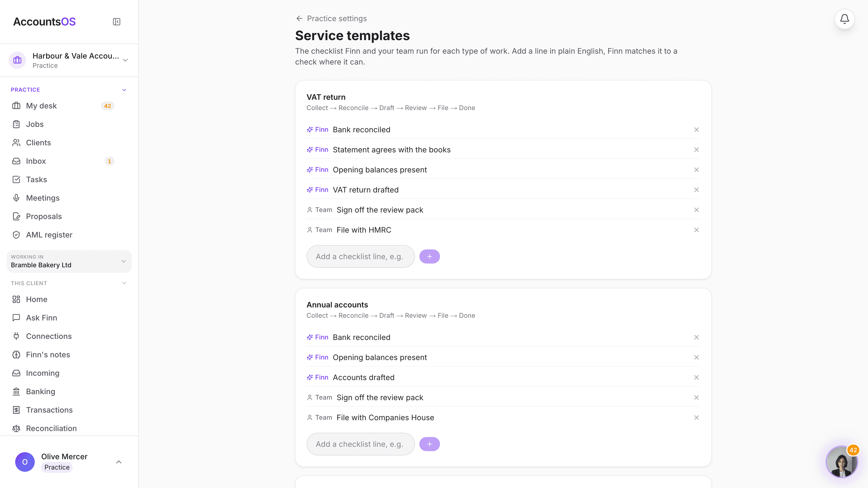Viewport: 868px width, 488px height.
Task: Click the Reconciliation scales icon
Action: coord(16,428)
